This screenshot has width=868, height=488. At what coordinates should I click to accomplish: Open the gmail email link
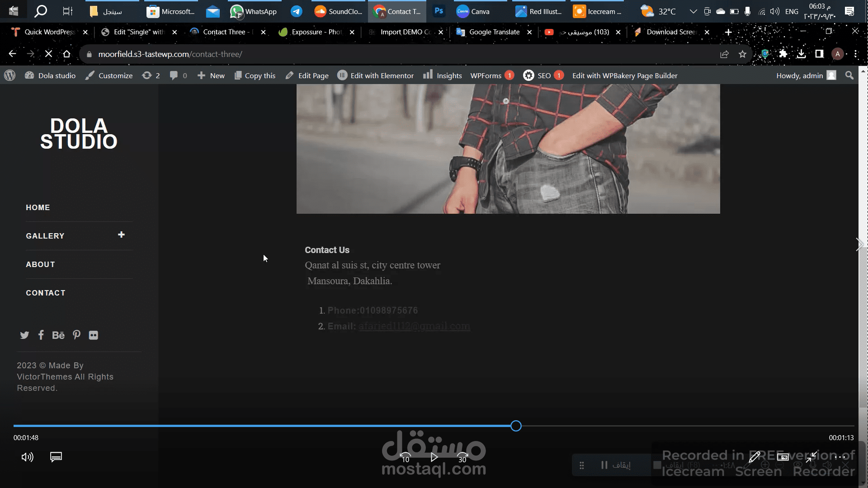(x=414, y=326)
